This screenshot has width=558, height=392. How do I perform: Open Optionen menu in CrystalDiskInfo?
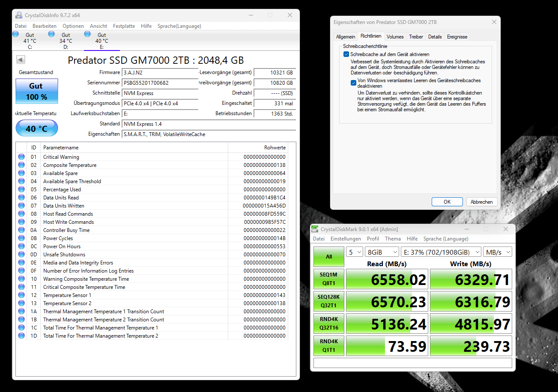click(73, 26)
